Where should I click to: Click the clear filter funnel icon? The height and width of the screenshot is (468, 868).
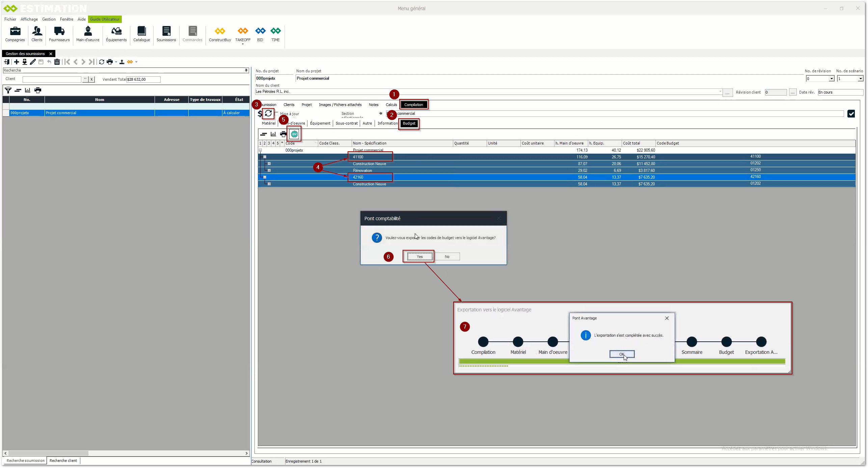(x=8, y=90)
